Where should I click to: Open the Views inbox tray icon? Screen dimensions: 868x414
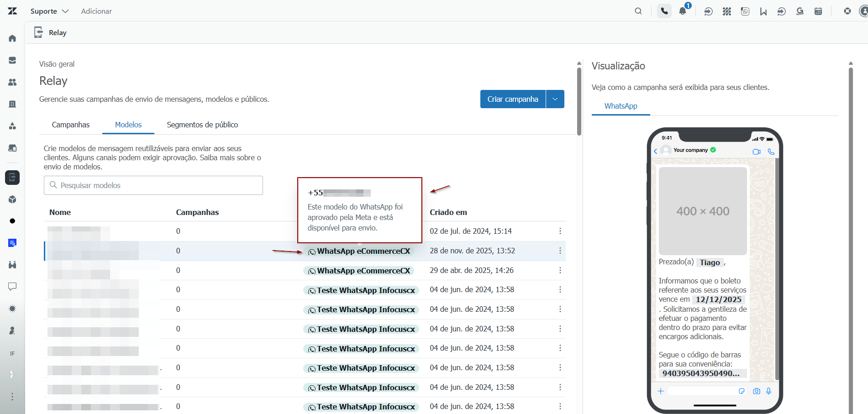click(x=12, y=60)
